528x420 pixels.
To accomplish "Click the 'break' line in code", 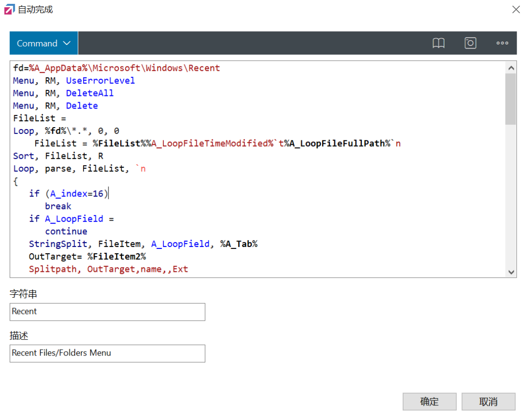I will (x=58, y=206).
